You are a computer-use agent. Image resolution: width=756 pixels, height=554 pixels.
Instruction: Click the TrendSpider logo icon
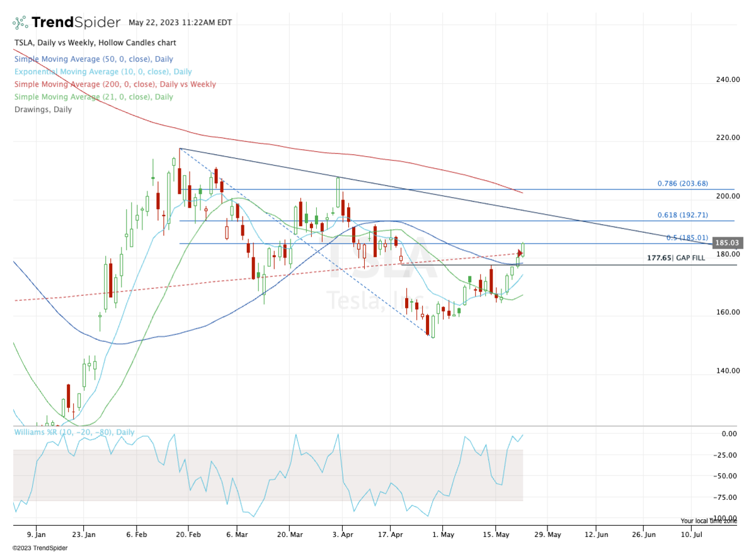tap(20, 23)
